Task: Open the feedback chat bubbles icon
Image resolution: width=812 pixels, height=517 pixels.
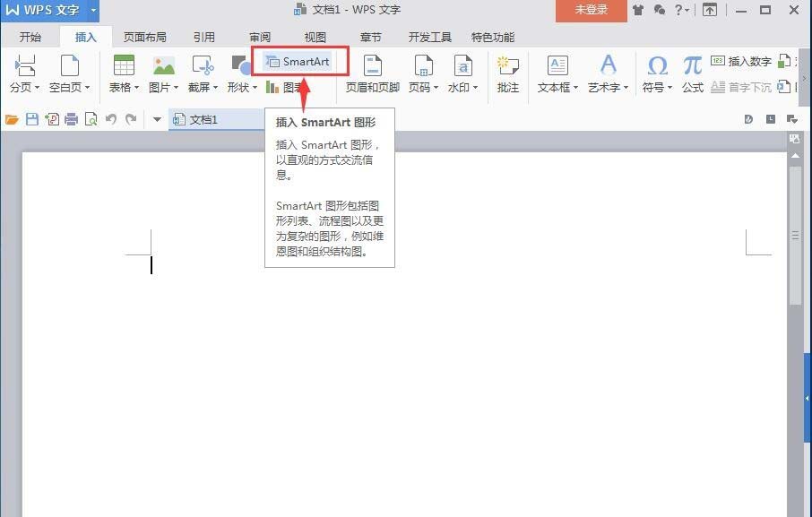Action: (660, 10)
